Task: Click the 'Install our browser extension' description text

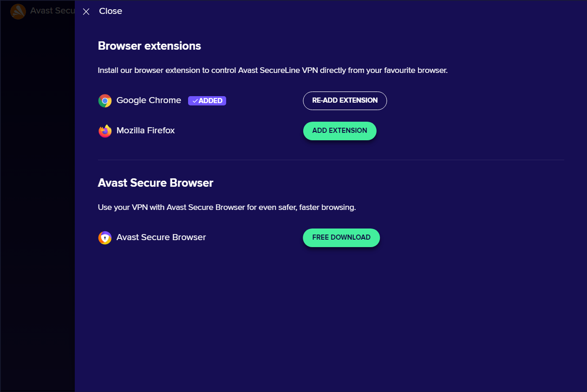Action: [273, 71]
